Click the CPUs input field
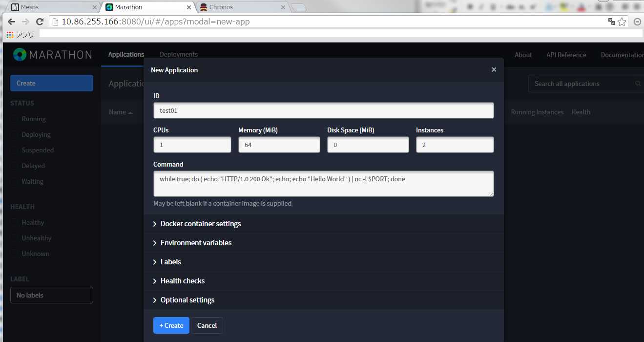 click(x=192, y=145)
